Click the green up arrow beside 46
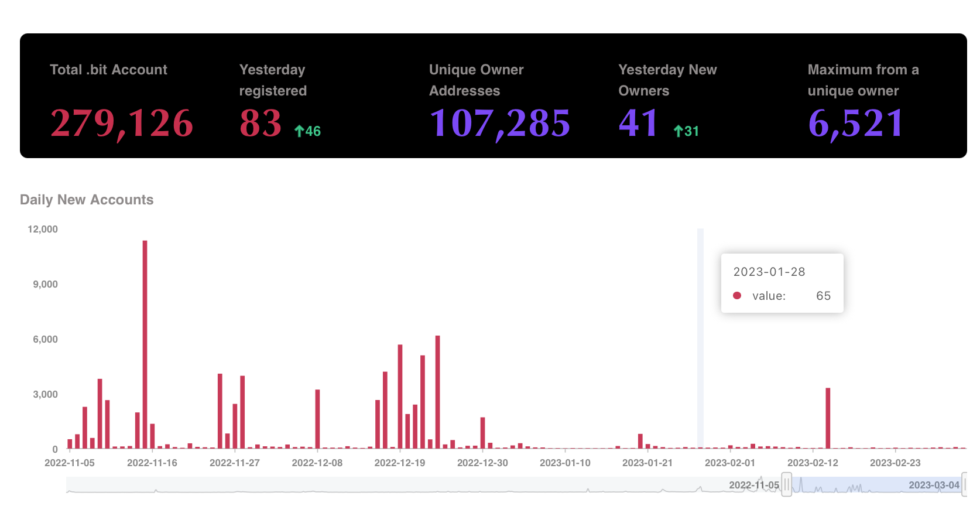 (299, 131)
